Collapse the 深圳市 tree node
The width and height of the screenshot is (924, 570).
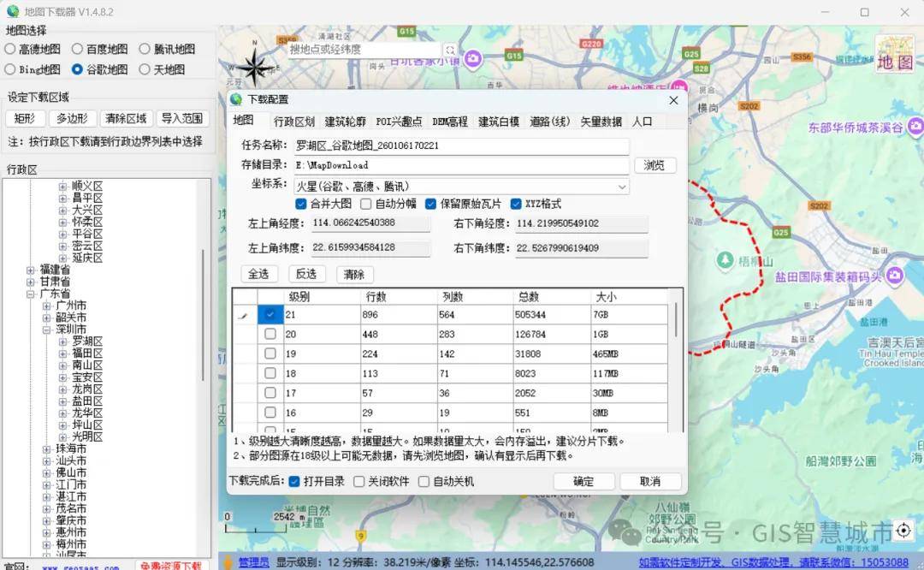tap(47, 330)
